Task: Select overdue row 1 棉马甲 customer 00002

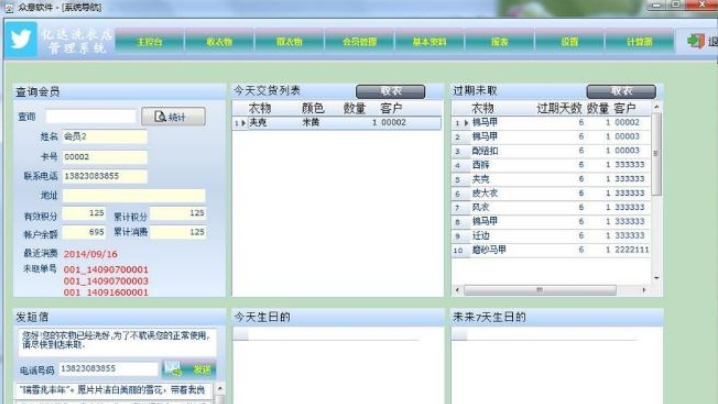Action: pos(551,122)
